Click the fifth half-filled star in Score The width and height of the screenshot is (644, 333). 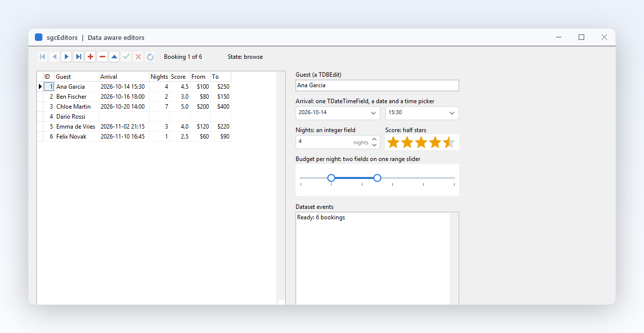pos(449,143)
